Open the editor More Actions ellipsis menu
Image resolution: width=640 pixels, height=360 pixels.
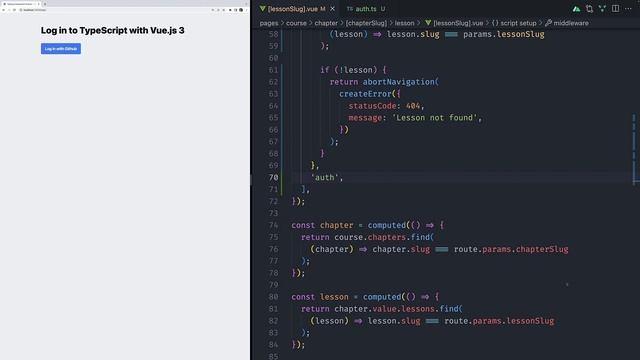coord(628,9)
